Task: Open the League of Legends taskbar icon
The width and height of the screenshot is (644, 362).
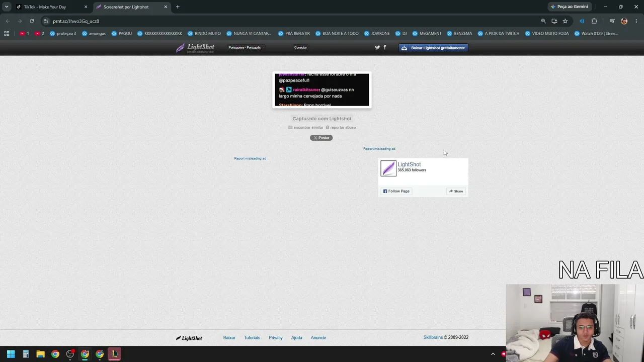Action: (115, 354)
